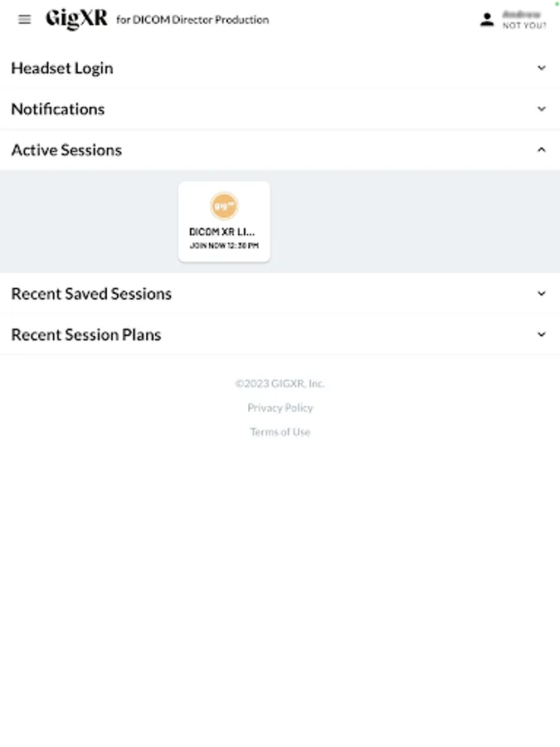Image resolution: width=560 pixels, height=747 pixels.
Task: Select the Notifications section title
Action: pyautogui.click(x=58, y=109)
